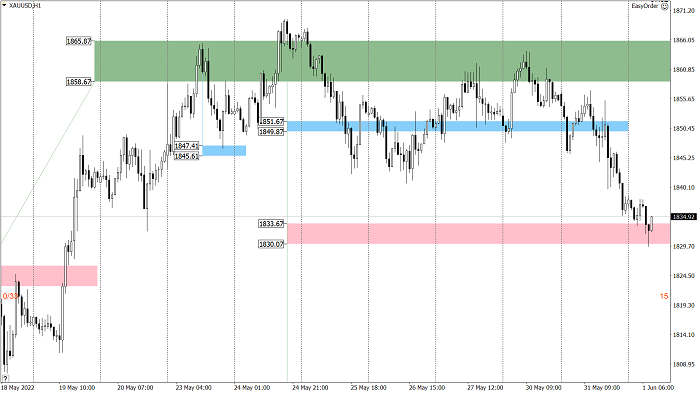The height and width of the screenshot is (393, 700).
Task: Select the 1865.87 price label
Action: tap(79, 41)
